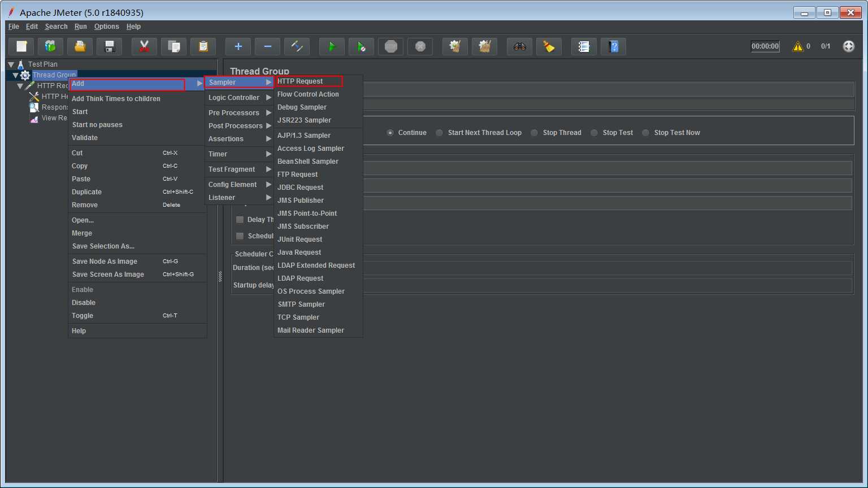Select Start Next Thread Loop radio button
868x488 pixels.
click(439, 133)
